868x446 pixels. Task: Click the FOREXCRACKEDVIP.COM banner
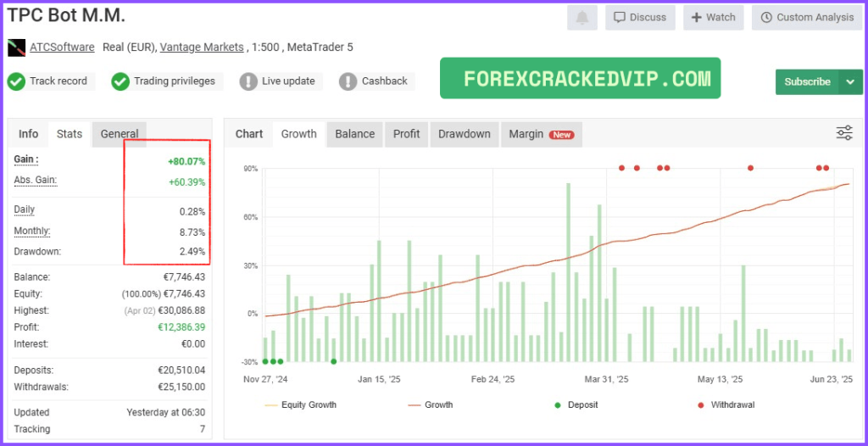point(580,78)
